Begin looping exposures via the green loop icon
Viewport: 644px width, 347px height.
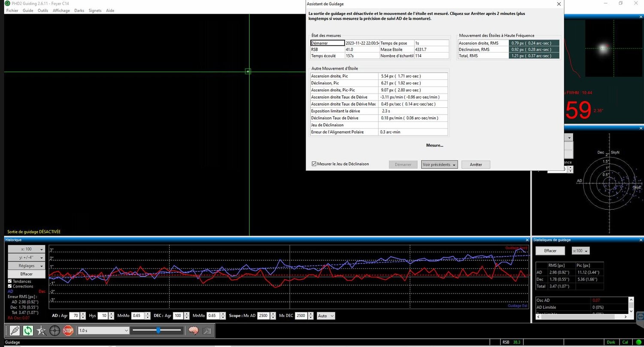click(29, 330)
